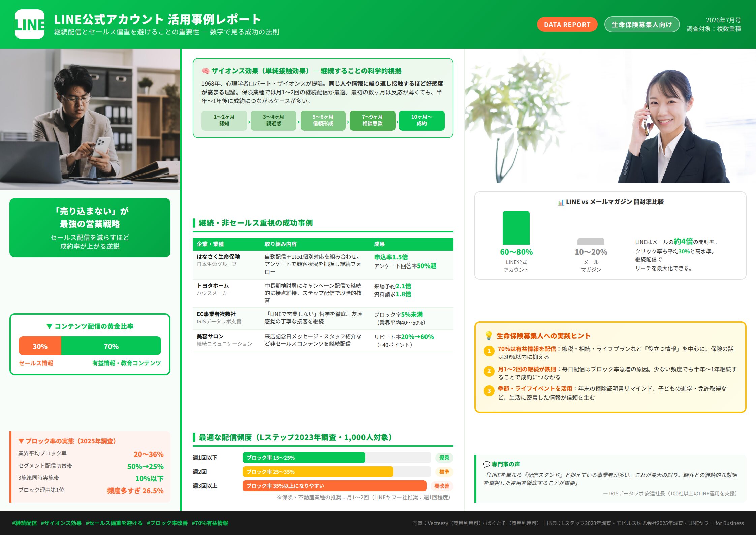Click the yellow ブロック率 25〜35% bar
The height and width of the screenshot is (535, 756).
(x=318, y=472)
